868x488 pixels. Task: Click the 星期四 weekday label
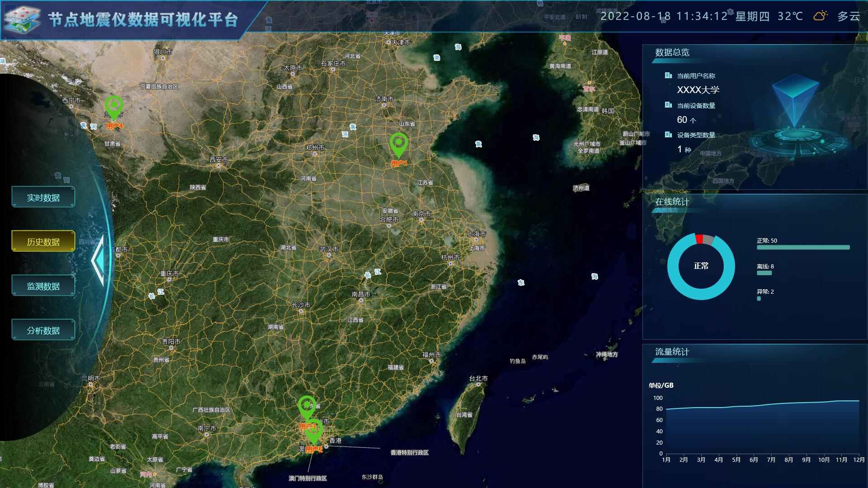click(752, 17)
